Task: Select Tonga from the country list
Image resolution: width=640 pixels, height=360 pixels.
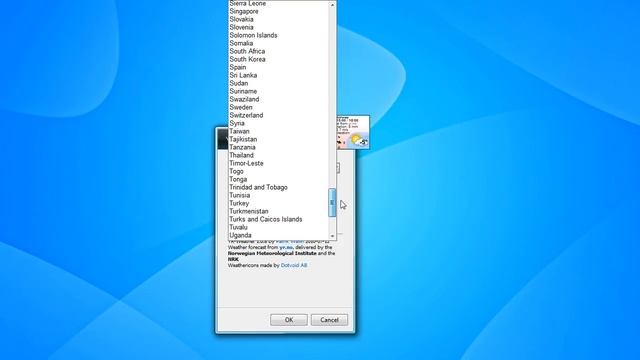Action: 278,179
